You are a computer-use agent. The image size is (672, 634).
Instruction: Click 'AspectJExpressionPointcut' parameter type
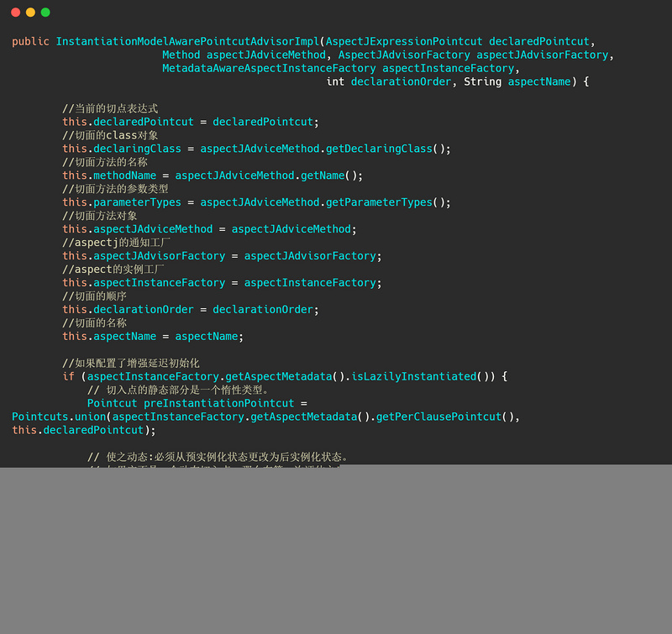click(404, 41)
